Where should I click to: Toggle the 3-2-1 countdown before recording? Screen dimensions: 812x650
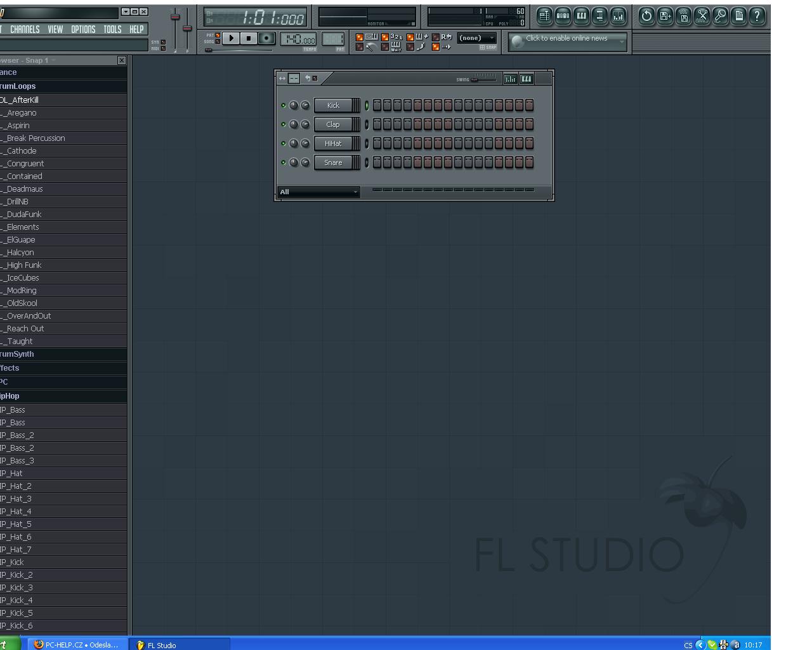(x=385, y=37)
